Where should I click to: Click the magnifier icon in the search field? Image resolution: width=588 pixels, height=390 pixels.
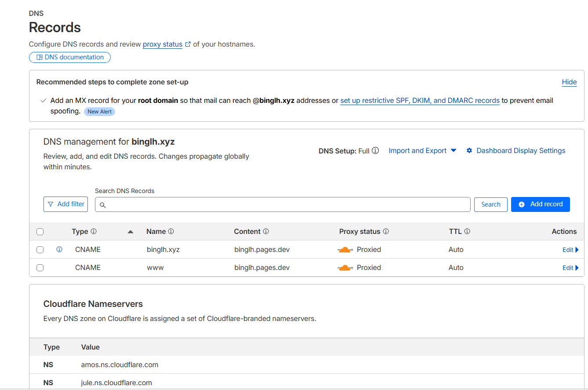[x=103, y=205]
